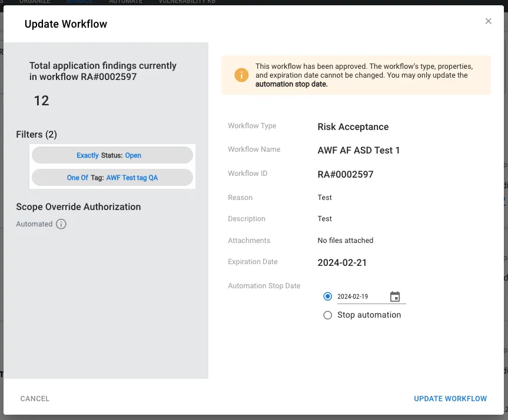The width and height of the screenshot is (508, 420).
Task: Open the calendar date picker icon
Action: [395, 296]
